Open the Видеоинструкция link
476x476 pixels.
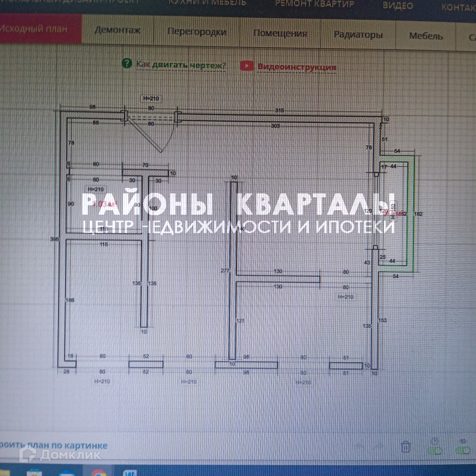[297, 67]
